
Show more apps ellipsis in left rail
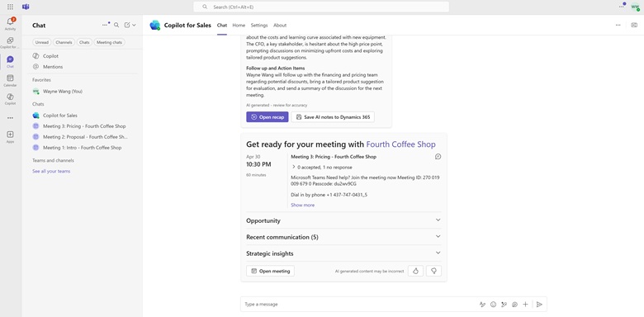click(x=10, y=118)
